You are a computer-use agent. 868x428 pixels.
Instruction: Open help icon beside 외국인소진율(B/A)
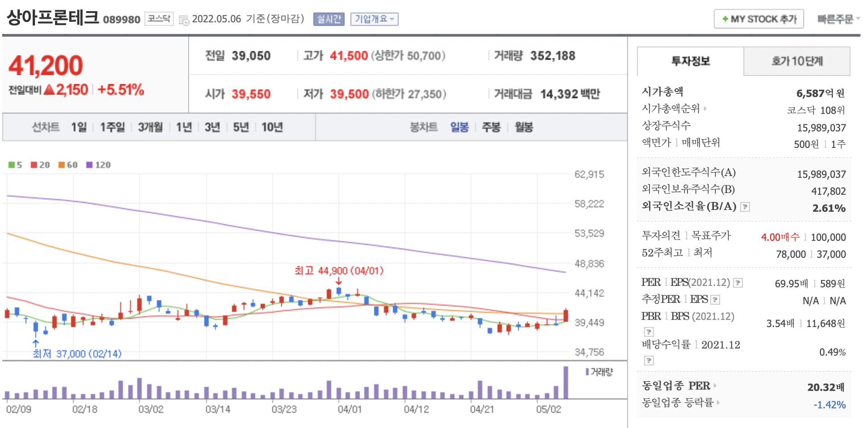745,207
